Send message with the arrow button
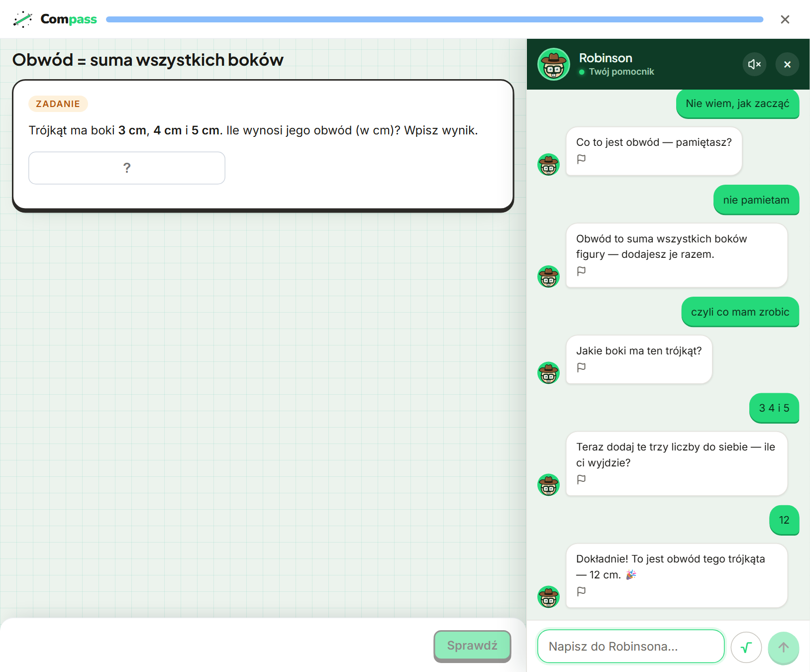 click(784, 647)
